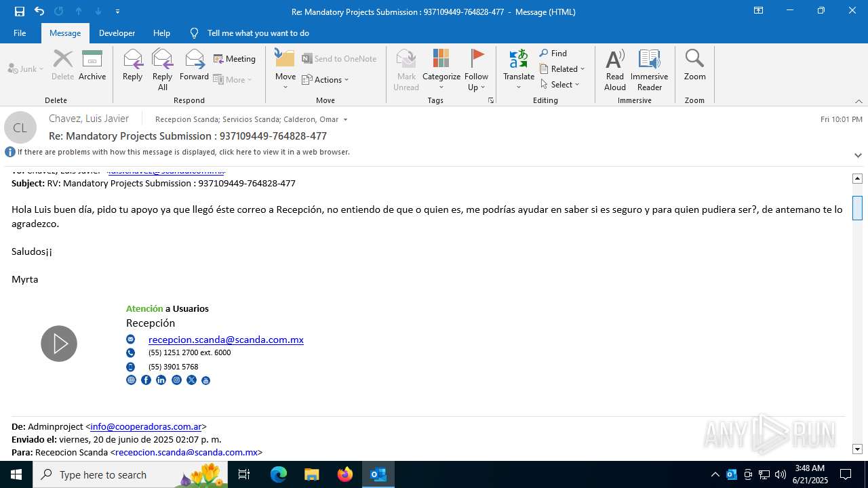The image size is (868, 488).
Task: Open Zoom settings
Action: tap(694, 65)
